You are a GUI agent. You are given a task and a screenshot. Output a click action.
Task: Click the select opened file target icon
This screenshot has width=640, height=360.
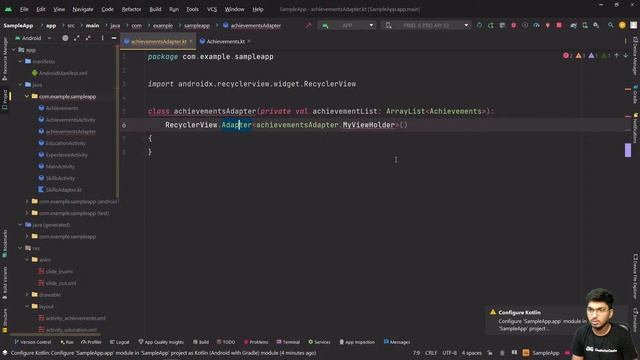pyautogui.click(x=65, y=38)
